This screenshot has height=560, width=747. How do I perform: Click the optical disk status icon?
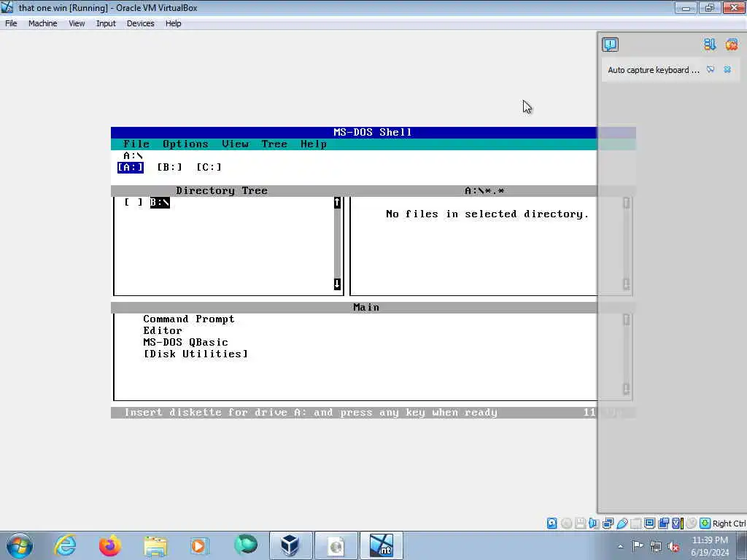point(566,524)
